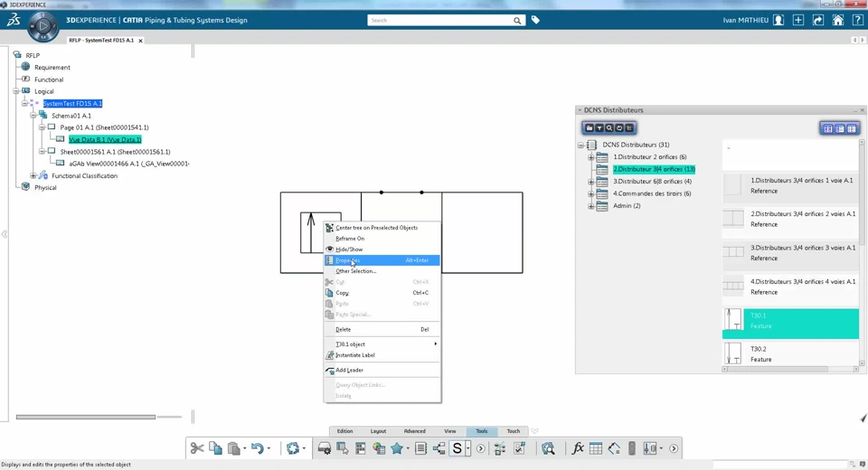Screen dimensions: 868x470
Task: Click the plus add icon in header
Action: [x=798, y=20]
